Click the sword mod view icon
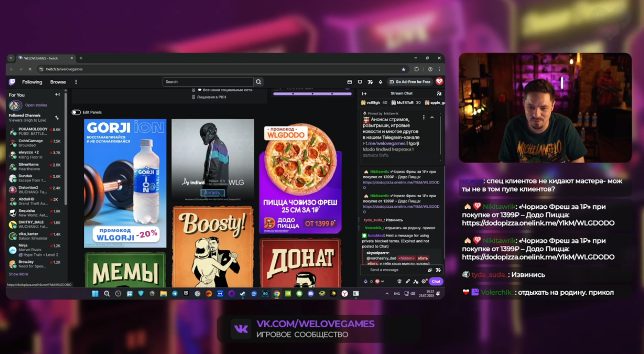 pyautogui.click(x=408, y=281)
